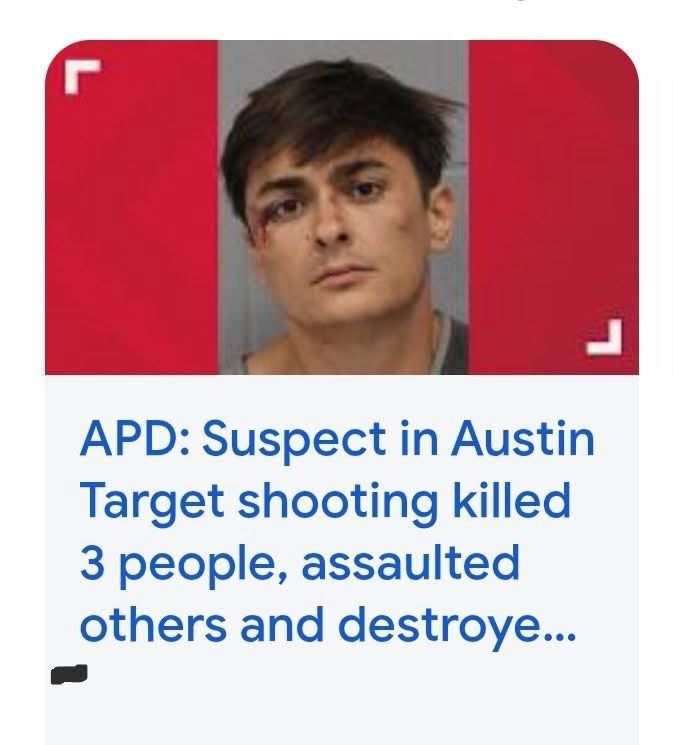
Task: Click the "Target shooting killed" headline line
Action: [x=325, y=500]
